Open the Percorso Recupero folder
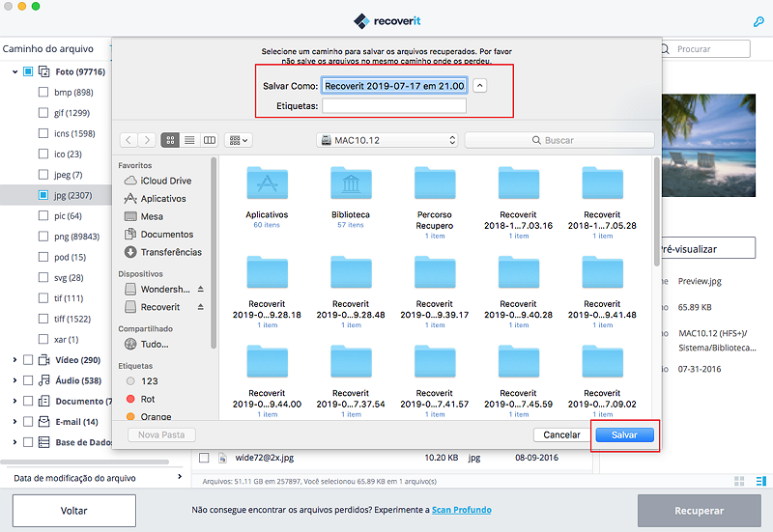This screenshot has height=532, width=773. [434, 182]
